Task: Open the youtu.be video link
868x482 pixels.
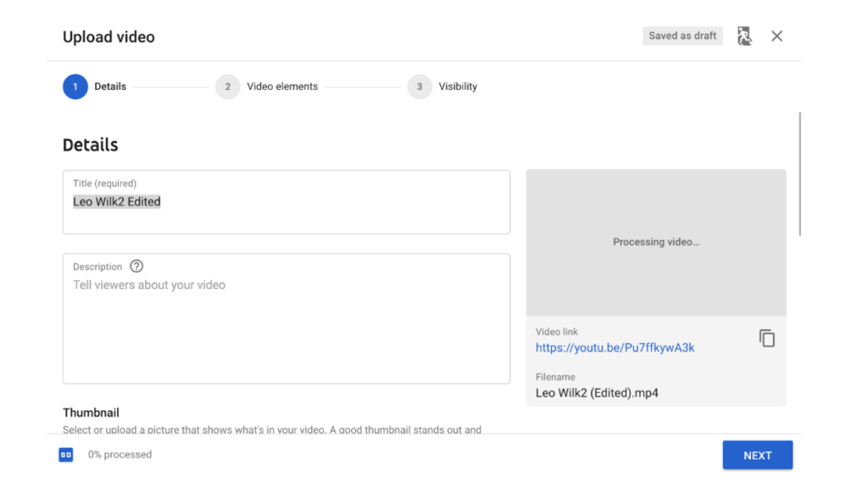Action: pos(615,347)
